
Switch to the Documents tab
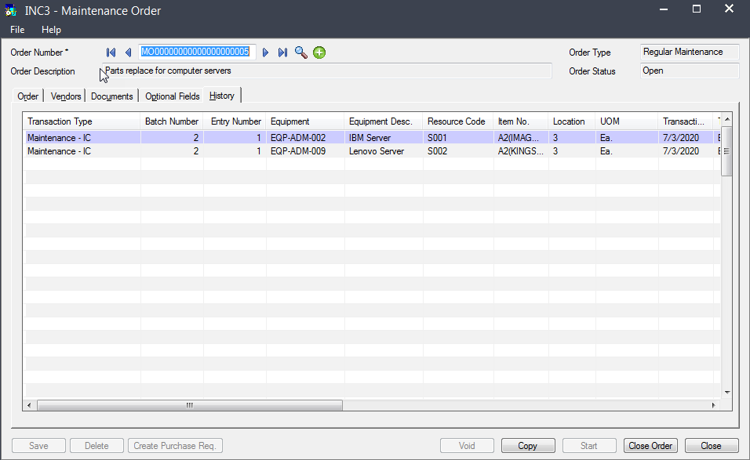point(112,96)
